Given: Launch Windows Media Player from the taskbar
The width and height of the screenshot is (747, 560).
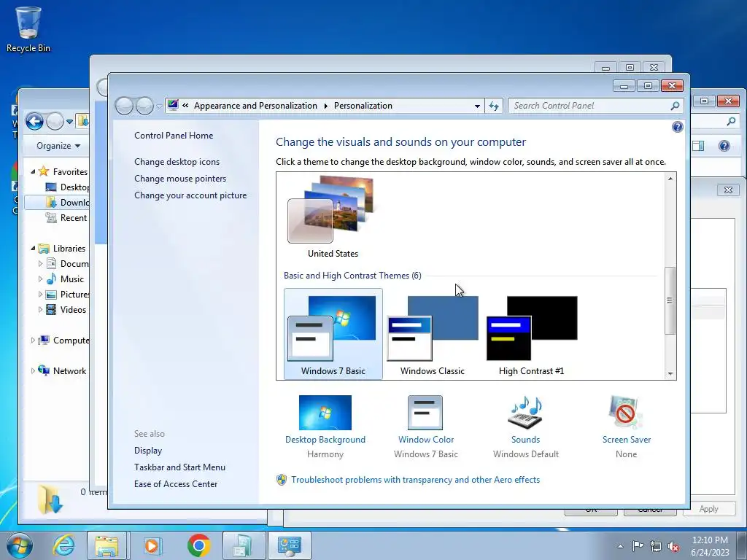Looking at the screenshot, I should point(152,545).
